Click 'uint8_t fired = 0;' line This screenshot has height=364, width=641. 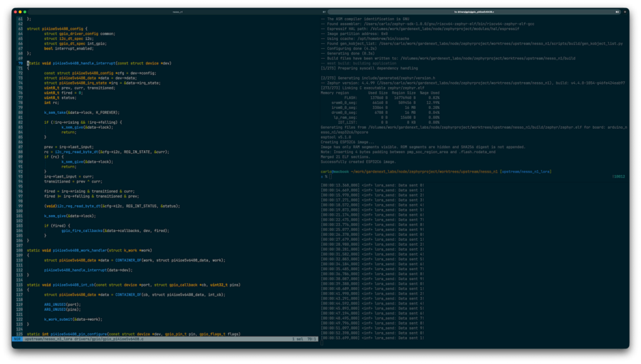63,93
